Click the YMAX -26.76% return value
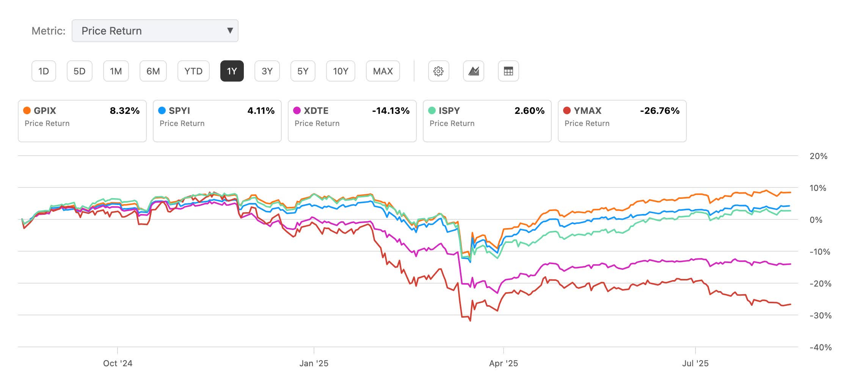Image resolution: width=868 pixels, height=389 pixels. (x=660, y=111)
